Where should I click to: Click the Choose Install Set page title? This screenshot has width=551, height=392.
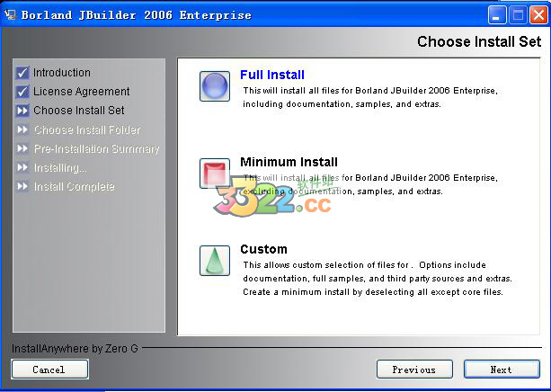[479, 42]
